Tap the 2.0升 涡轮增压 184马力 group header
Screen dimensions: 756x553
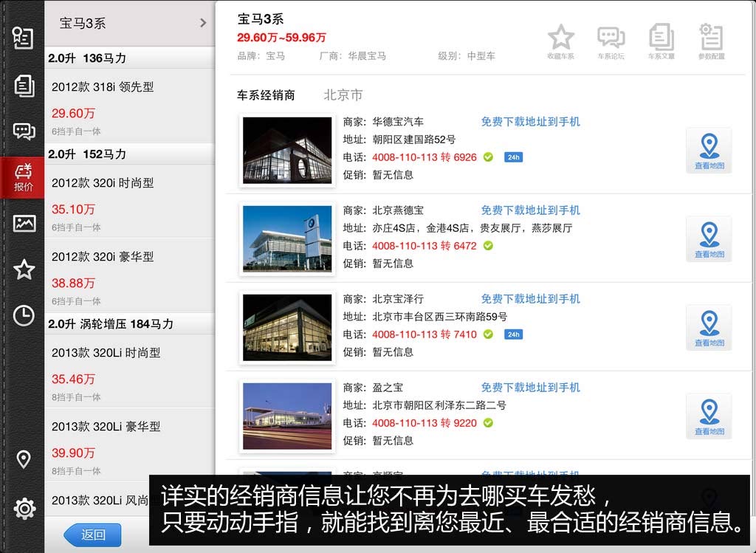click(129, 323)
